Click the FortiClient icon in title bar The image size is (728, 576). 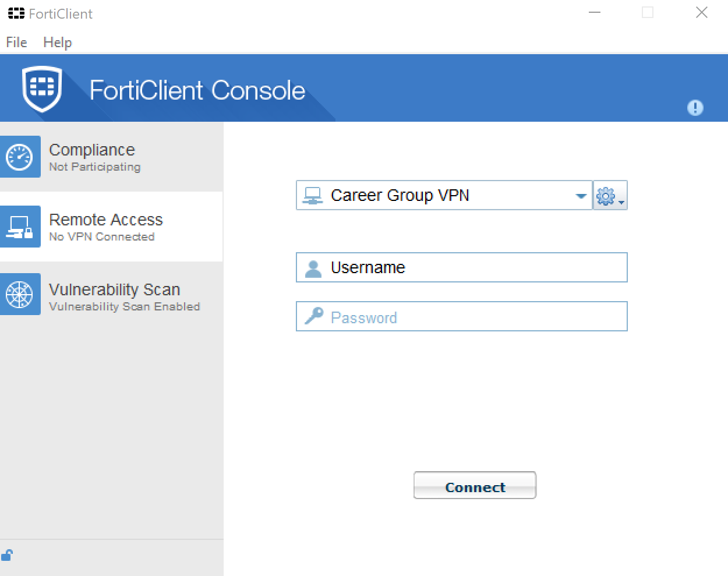coord(16,13)
